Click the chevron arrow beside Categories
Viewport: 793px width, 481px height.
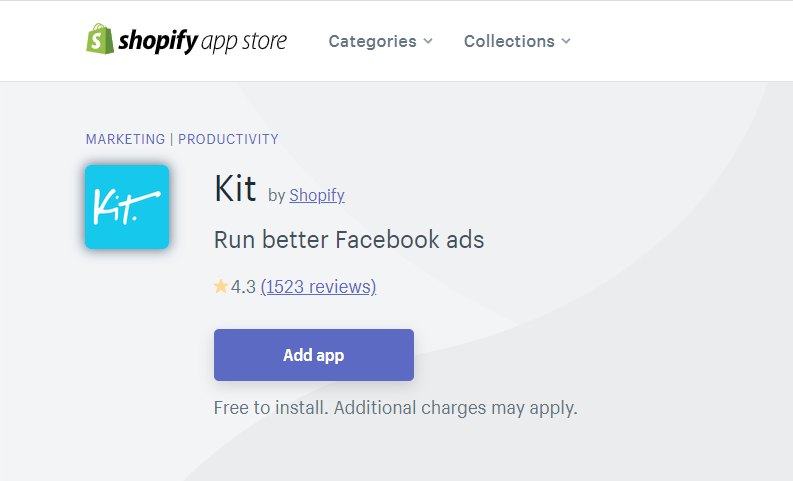[428, 41]
